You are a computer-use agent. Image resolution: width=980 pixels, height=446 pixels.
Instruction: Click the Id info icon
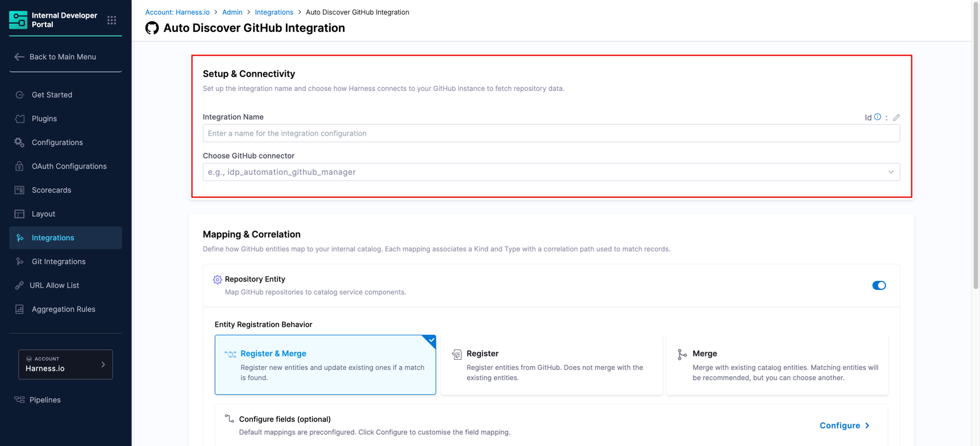coord(877,117)
